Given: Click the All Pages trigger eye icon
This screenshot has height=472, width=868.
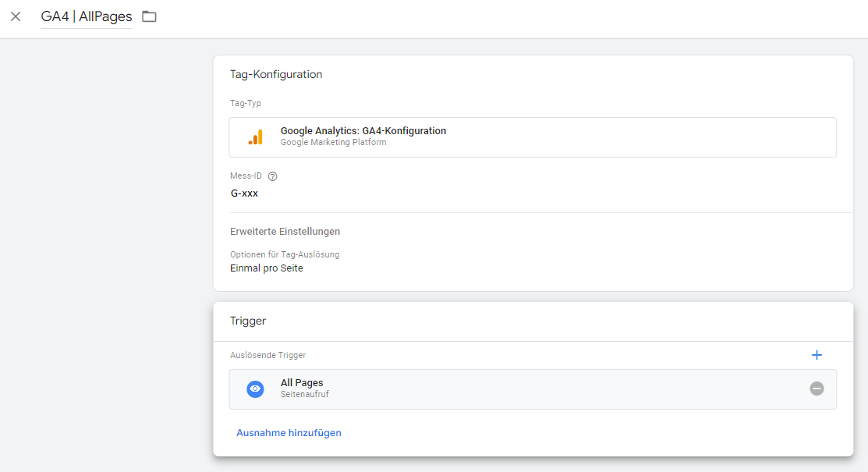Looking at the screenshot, I should click(x=255, y=389).
